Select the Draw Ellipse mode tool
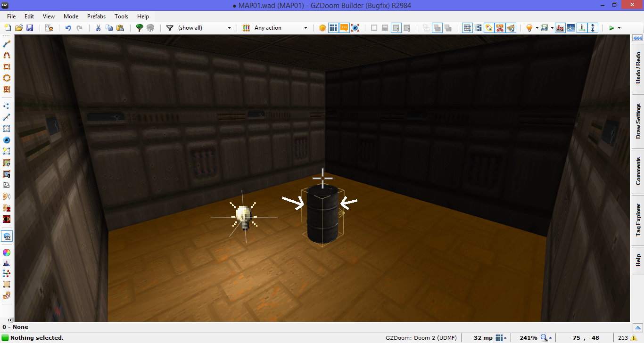Image resolution: width=644 pixels, height=343 pixels. point(7,78)
